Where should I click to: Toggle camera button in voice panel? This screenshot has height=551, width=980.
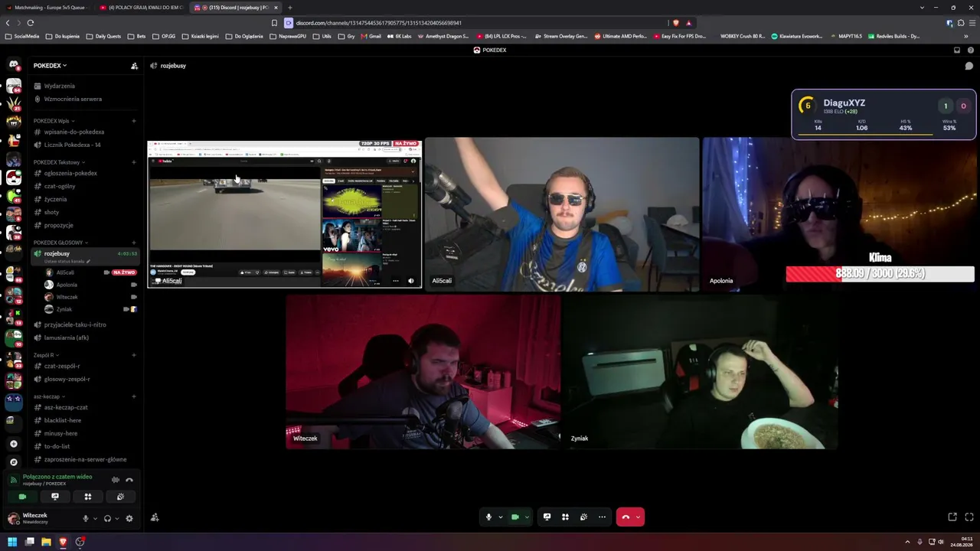click(22, 497)
